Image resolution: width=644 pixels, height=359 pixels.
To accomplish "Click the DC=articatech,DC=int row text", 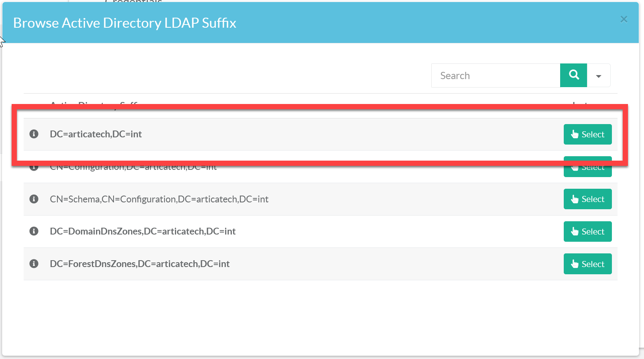I will click(x=96, y=134).
